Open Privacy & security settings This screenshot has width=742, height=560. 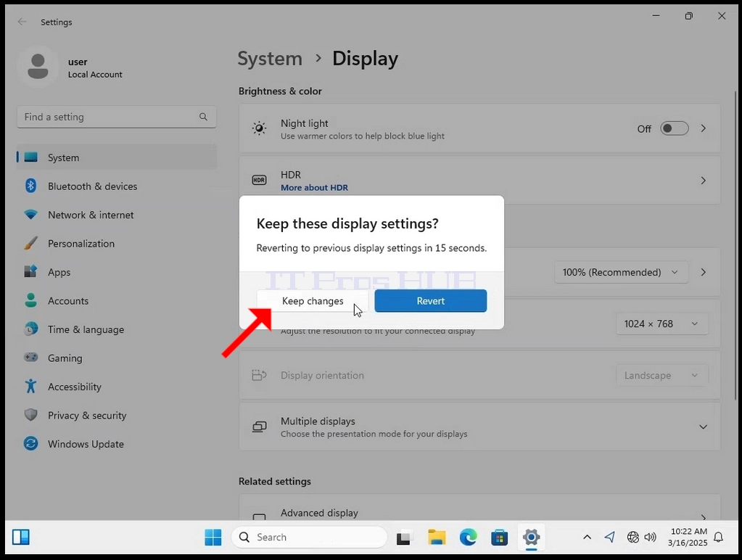(x=116, y=415)
